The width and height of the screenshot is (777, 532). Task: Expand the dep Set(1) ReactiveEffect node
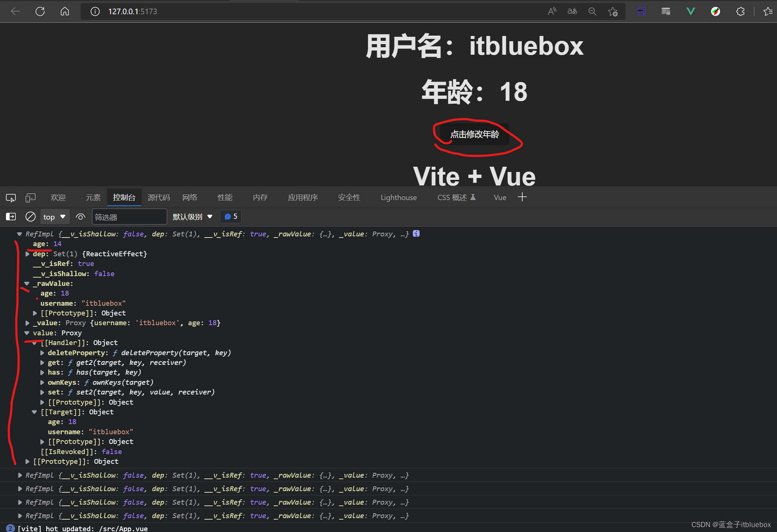(28, 254)
